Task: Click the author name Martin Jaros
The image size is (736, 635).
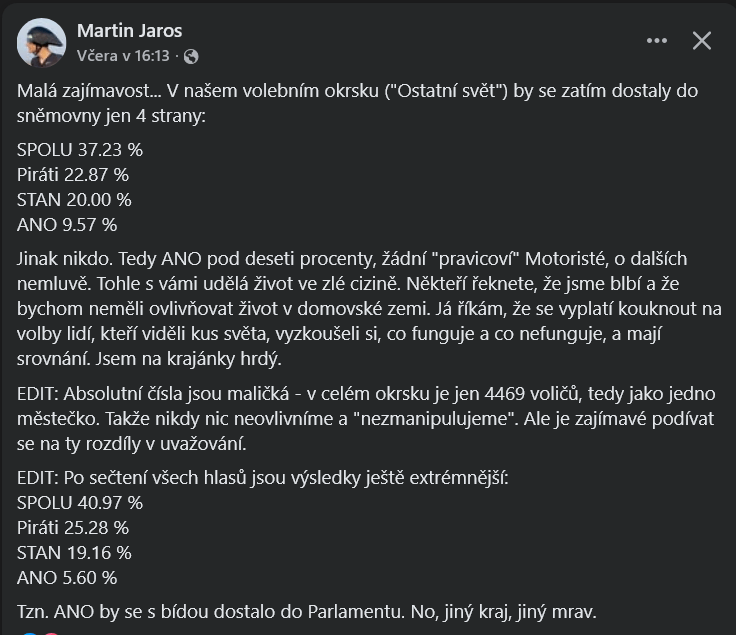Action: [129, 31]
